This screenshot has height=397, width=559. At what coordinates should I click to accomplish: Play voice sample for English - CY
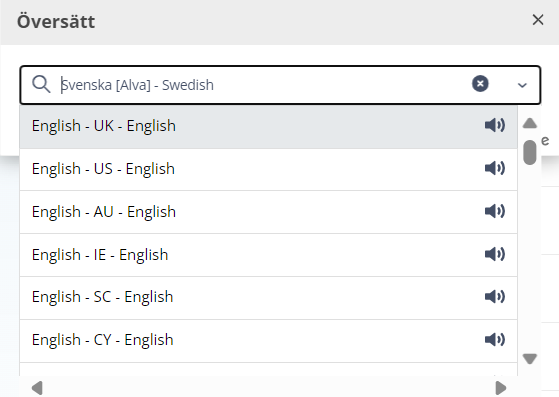tap(495, 340)
